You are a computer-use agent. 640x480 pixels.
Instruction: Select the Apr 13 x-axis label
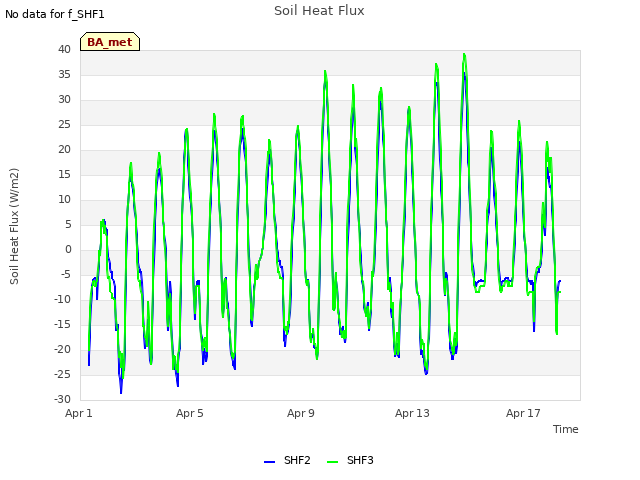pyautogui.click(x=412, y=413)
